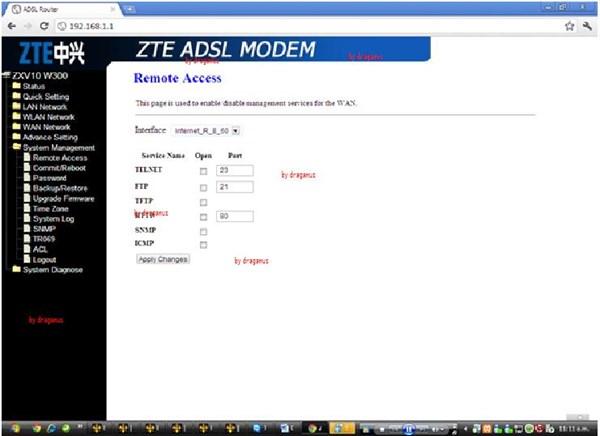Screen dimensions: 600x436
Task: Expand the WAN Network folder
Action: [x=46, y=127]
